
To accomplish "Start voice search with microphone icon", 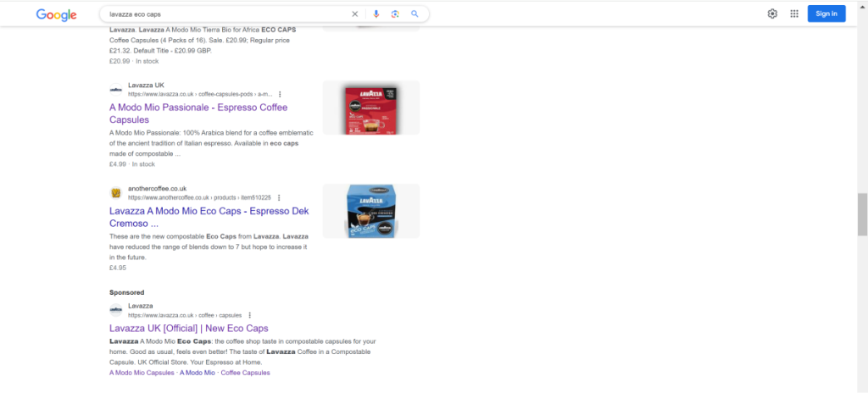I will pos(376,14).
